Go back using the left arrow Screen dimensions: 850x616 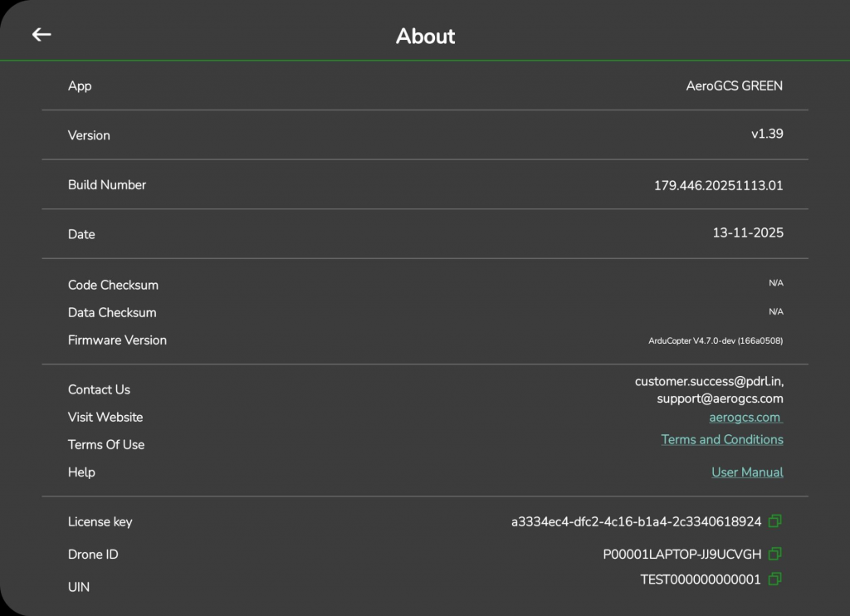point(42,35)
